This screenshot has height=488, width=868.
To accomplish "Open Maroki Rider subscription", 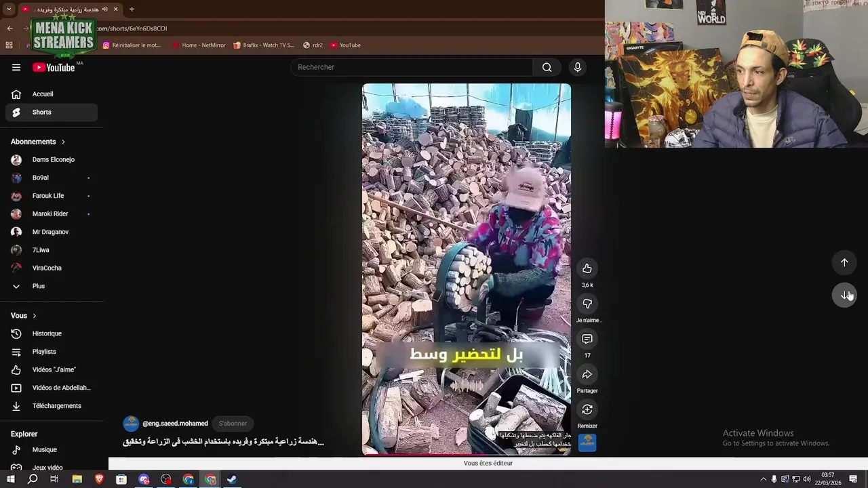I will (52, 214).
